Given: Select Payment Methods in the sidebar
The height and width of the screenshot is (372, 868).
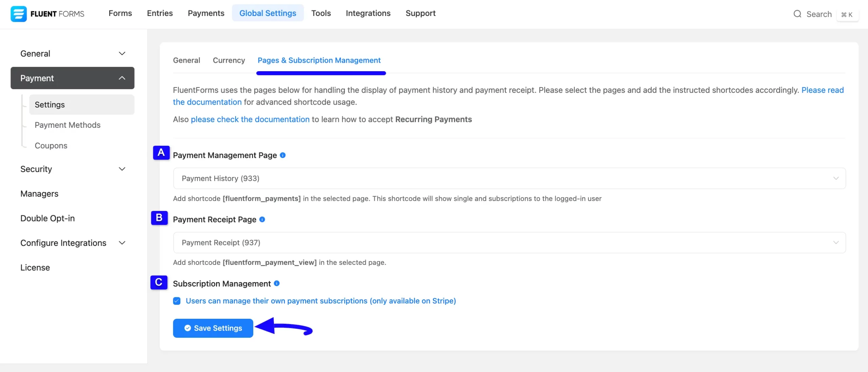Looking at the screenshot, I should point(67,125).
